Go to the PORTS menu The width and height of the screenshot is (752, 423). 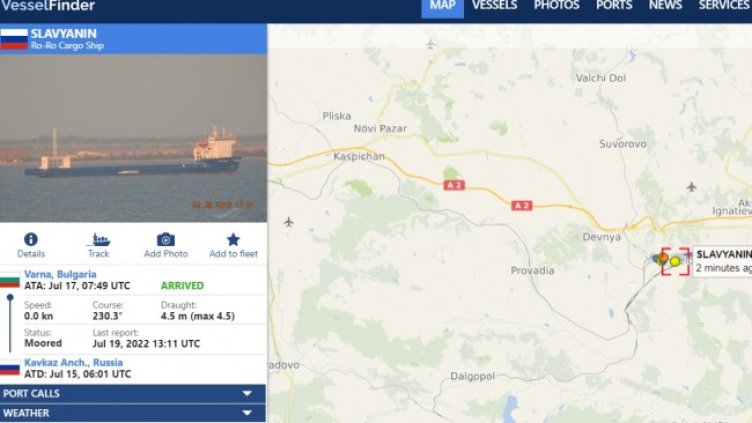[x=614, y=6]
